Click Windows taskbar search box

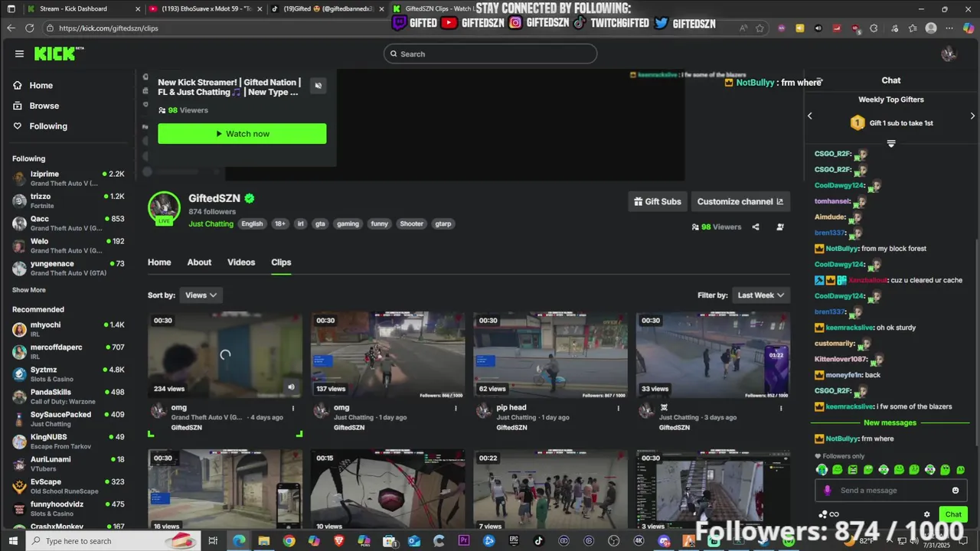pos(113,541)
